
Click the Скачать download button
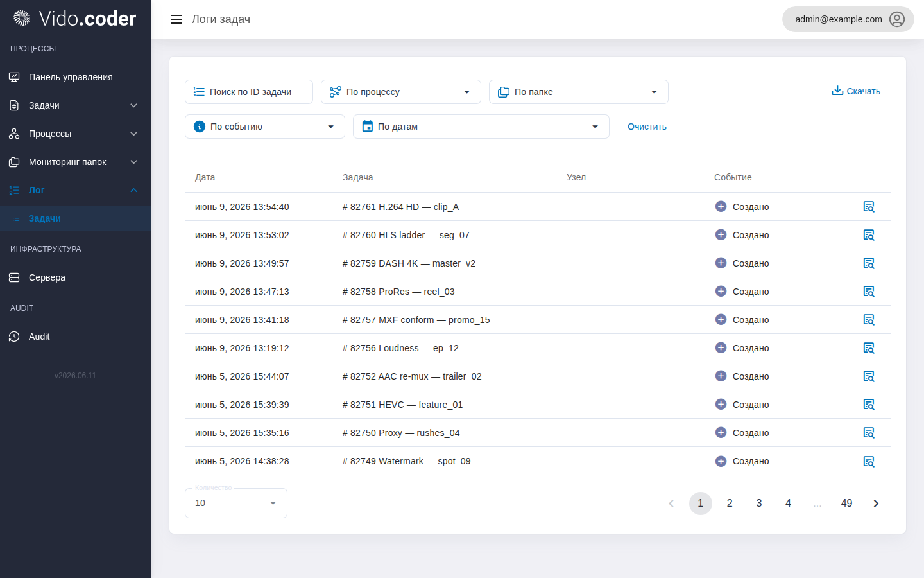(x=856, y=91)
